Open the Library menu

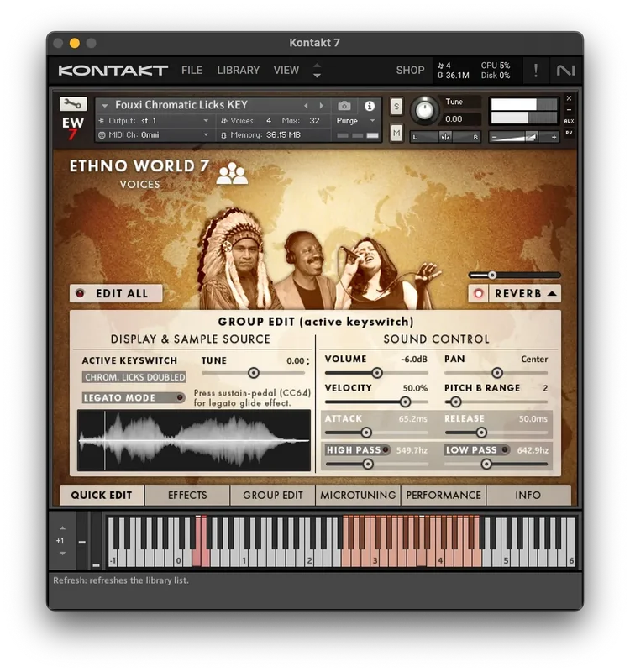(x=239, y=71)
